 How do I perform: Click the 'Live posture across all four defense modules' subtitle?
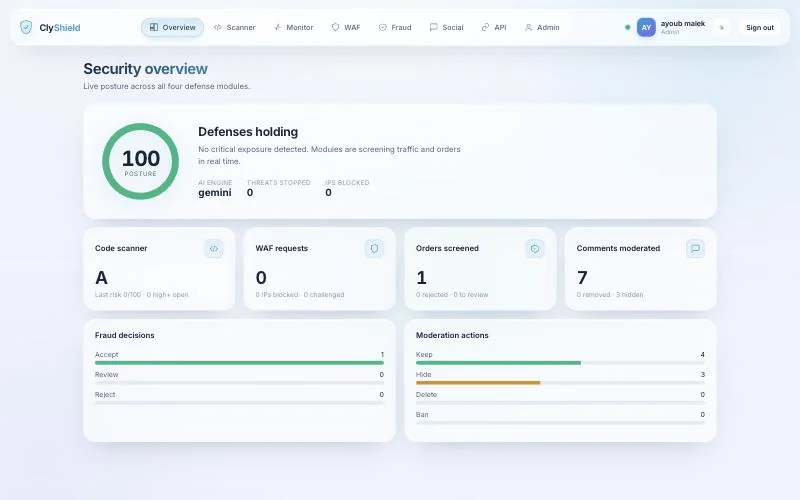click(166, 86)
